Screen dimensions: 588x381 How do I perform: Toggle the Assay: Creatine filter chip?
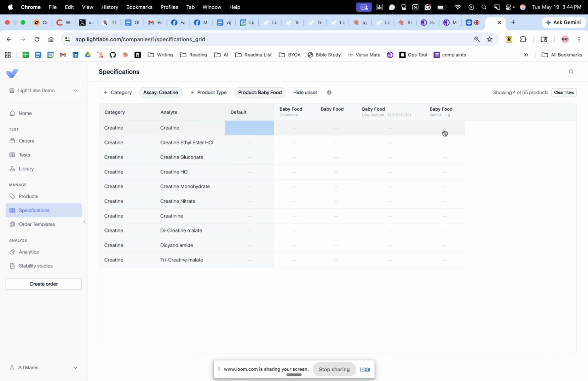161,93
